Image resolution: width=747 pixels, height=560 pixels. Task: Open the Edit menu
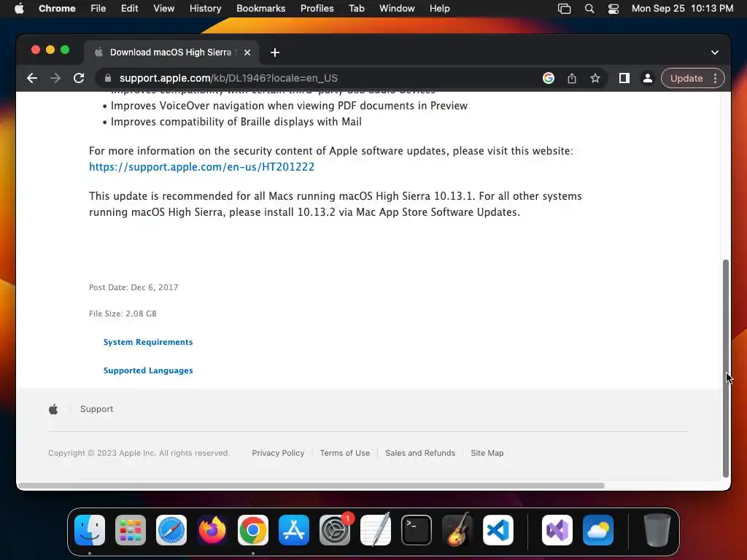pos(130,9)
